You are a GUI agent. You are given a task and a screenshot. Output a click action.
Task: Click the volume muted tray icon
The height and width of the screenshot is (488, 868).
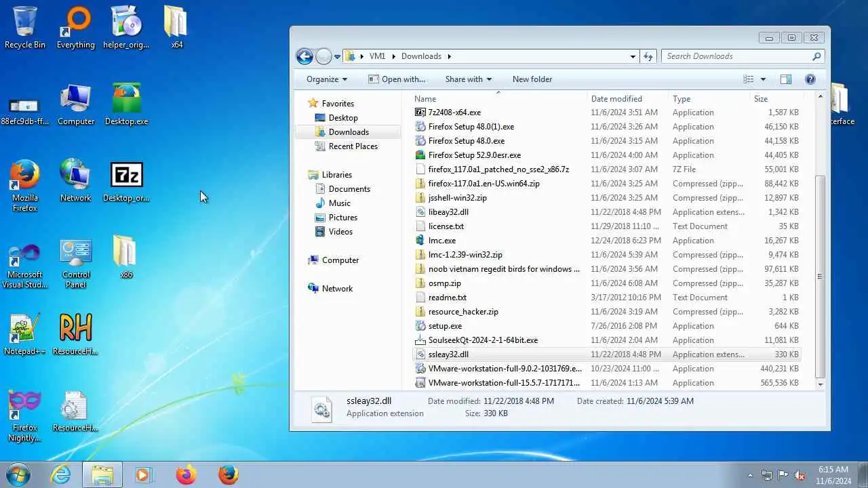tap(800, 475)
